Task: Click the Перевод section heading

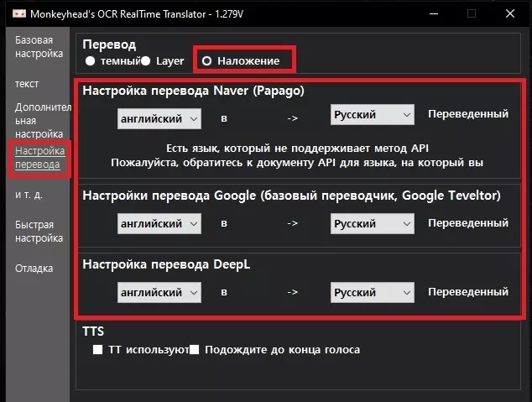Action: point(109,44)
